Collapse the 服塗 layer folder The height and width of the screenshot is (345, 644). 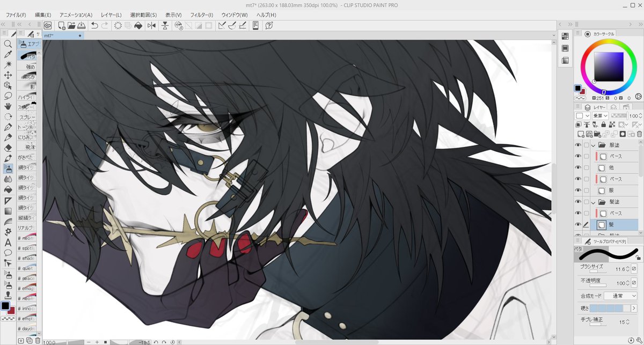593,145
